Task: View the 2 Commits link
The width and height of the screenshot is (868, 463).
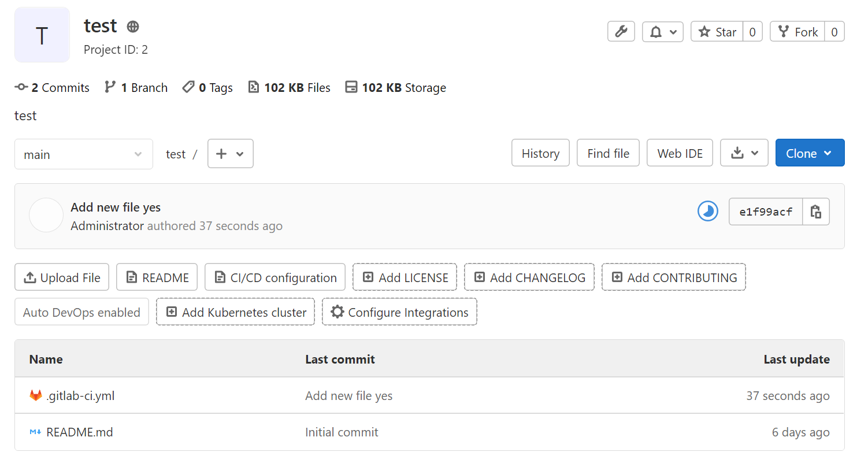Action: coord(52,87)
